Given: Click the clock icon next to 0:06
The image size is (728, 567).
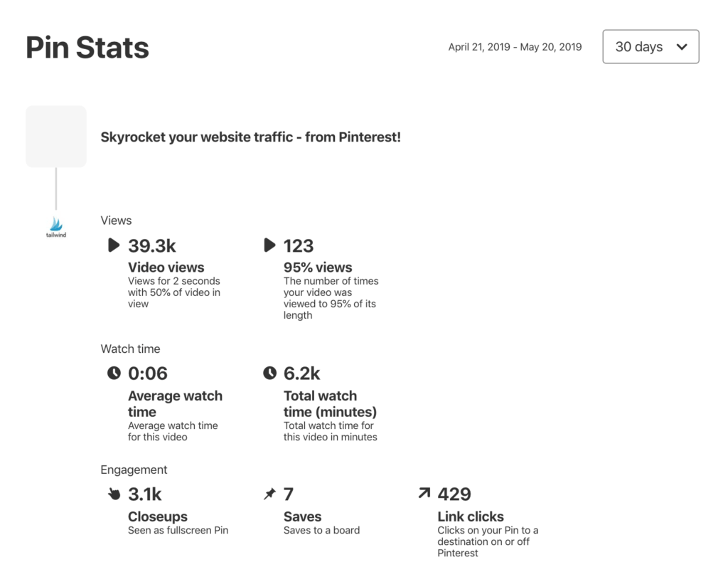Looking at the screenshot, I should pos(114,373).
